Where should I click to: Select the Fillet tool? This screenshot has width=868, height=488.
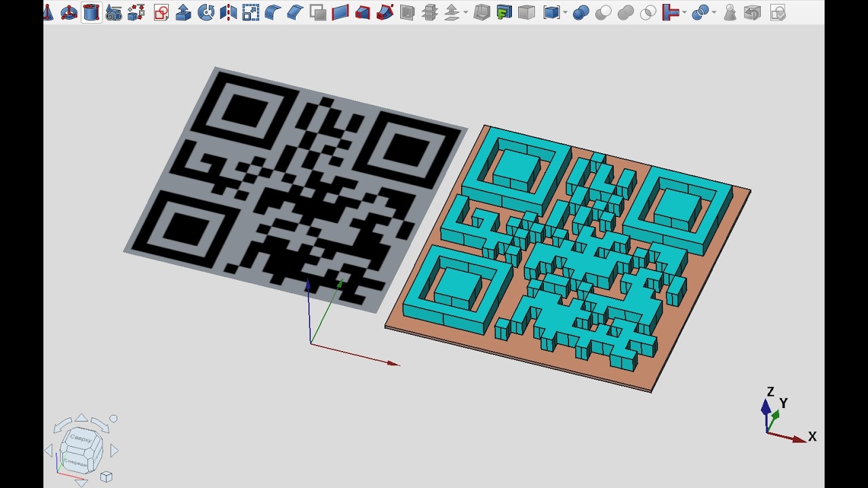(x=273, y=12)
